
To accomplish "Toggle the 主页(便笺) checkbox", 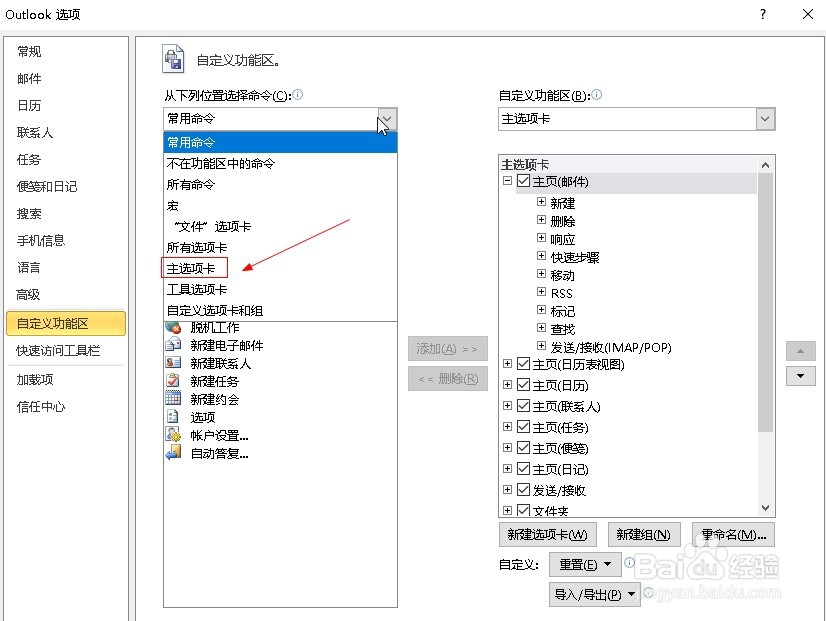I will click(523, 448).
